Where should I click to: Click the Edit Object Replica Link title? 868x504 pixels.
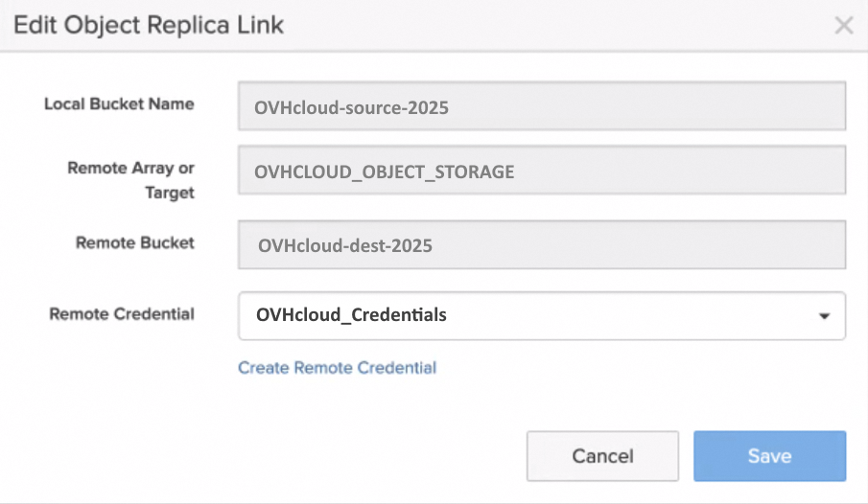pos(149,25)
